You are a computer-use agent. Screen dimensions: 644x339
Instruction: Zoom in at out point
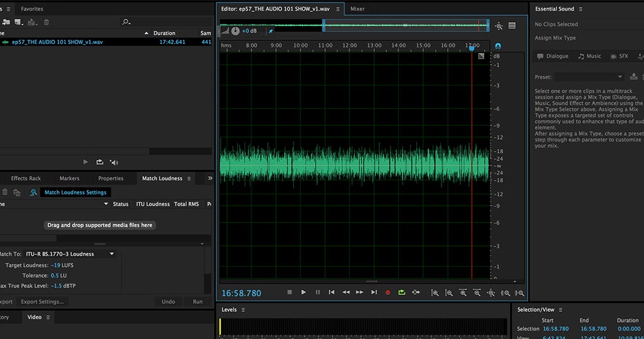(x=519, y=292)
